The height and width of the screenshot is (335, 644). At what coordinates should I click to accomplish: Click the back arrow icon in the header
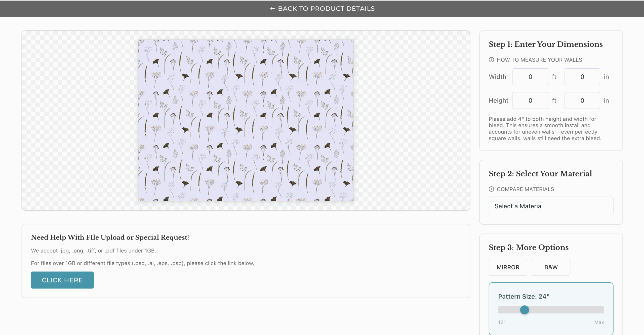point(272,8)
